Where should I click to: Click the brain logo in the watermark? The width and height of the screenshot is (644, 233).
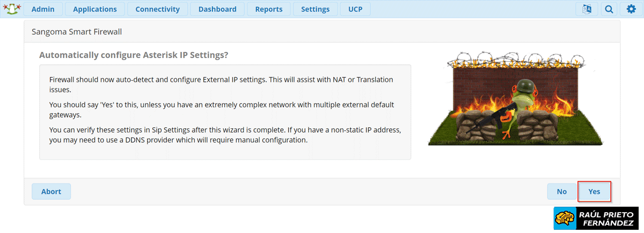click(x=565, y=219)
